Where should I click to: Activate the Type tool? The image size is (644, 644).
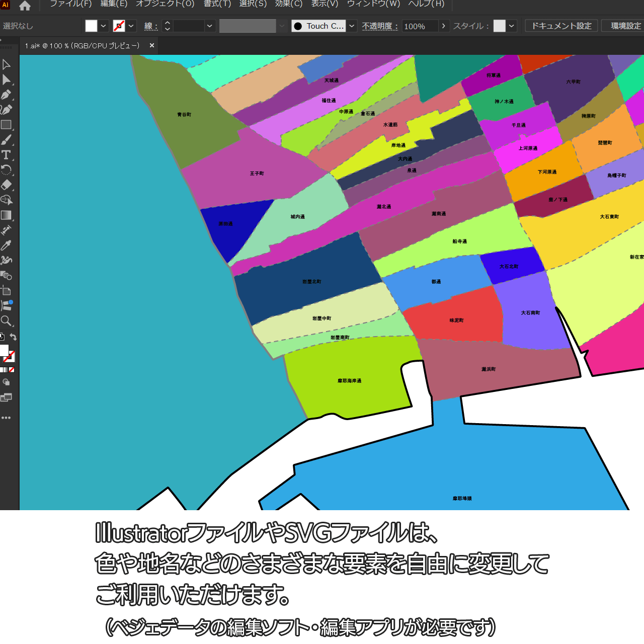coord(7,155)
